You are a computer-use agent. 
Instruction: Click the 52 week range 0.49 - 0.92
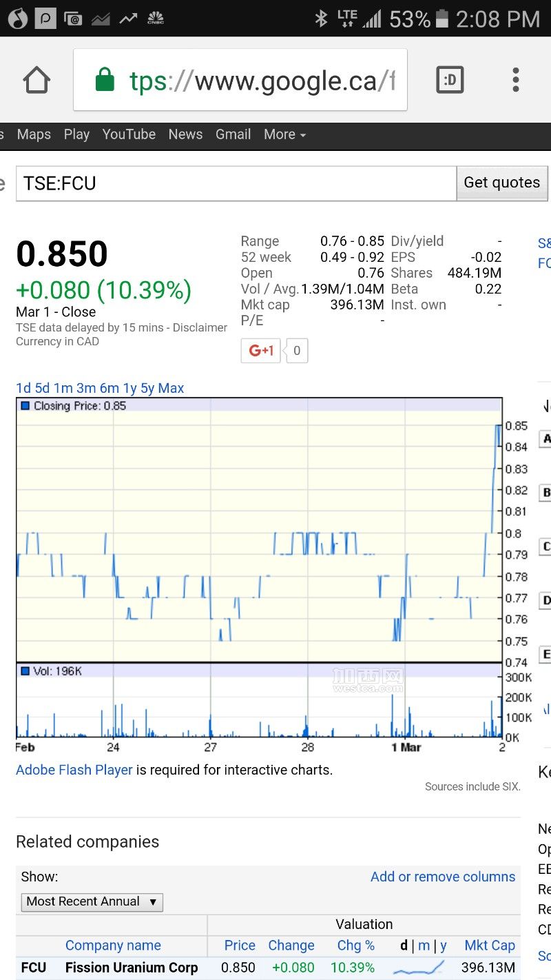tap(352, 257)
